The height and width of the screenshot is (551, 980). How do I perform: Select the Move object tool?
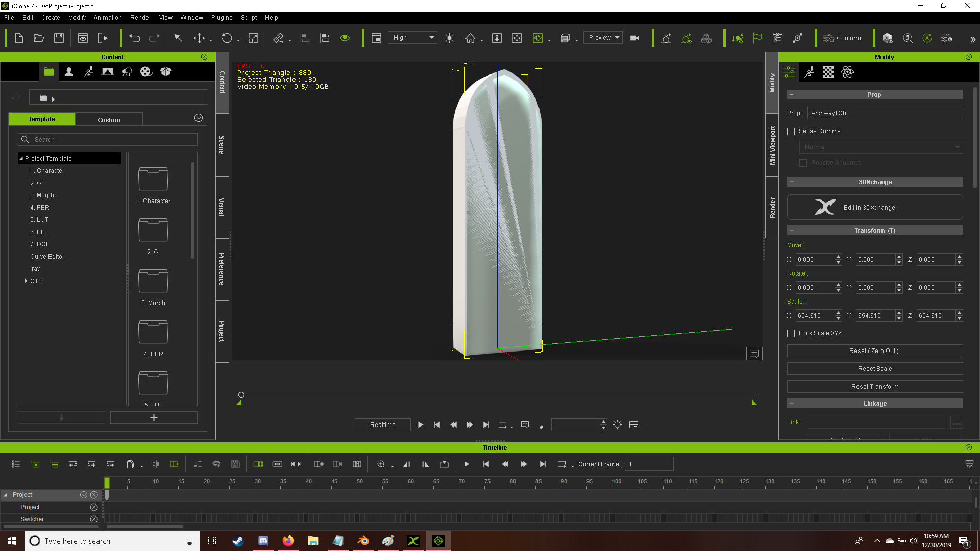199,38
